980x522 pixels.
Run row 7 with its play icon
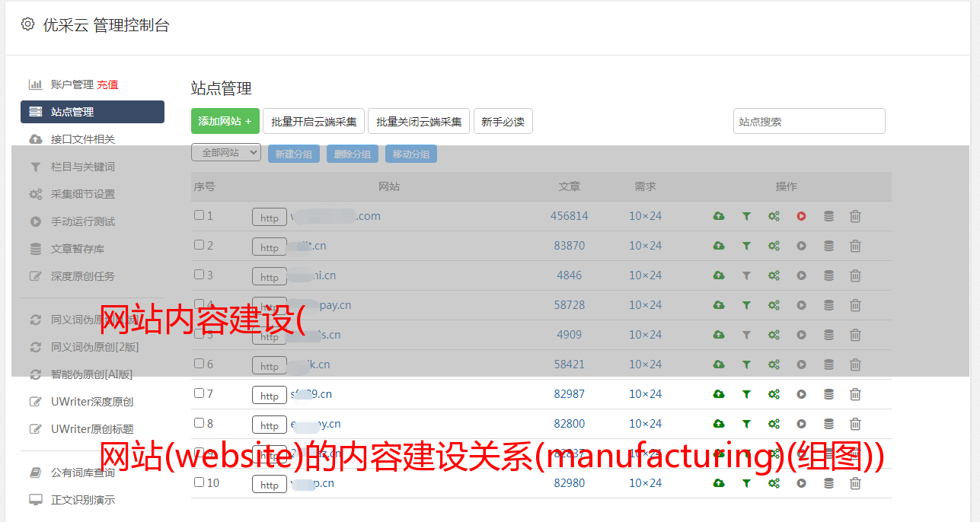pos(801,394)
